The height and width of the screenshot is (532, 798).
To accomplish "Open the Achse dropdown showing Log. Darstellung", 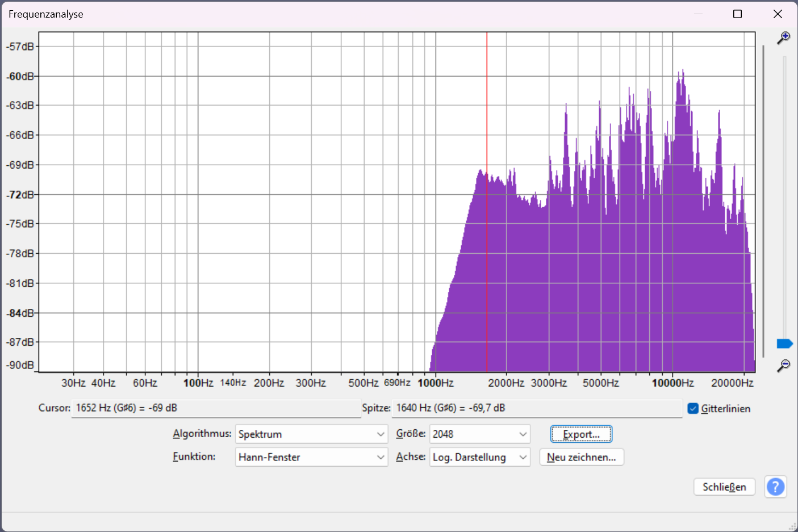I will point(480,457).
